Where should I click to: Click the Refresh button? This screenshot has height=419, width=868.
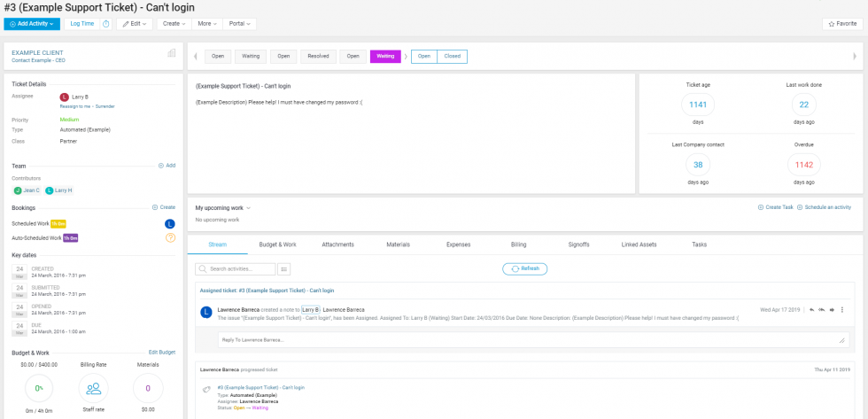pos(524,268)
